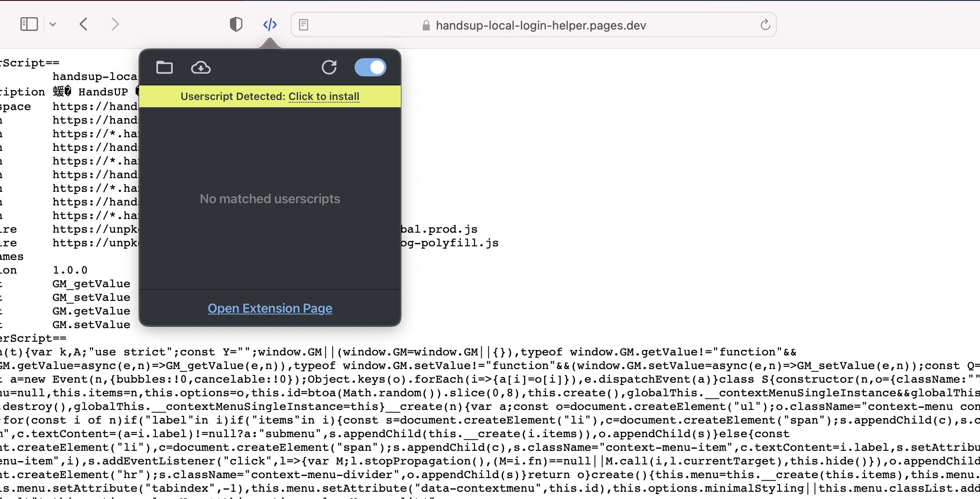This screenshot has height=499, width=980.
Task: Check for updates with cloud download icon
Action: (200, 68)
